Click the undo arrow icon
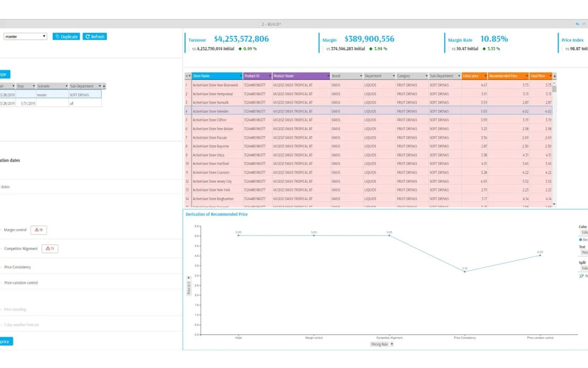 [x=577, y=24]
